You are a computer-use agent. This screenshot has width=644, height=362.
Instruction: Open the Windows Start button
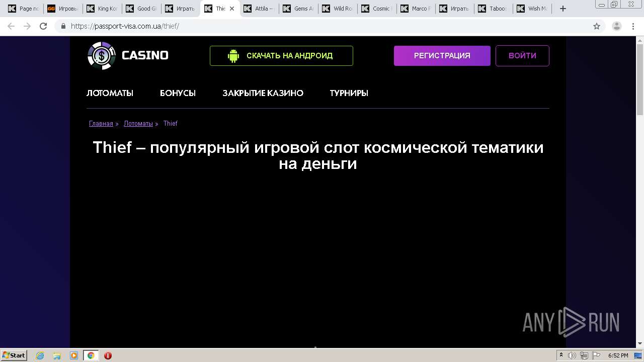14,355
